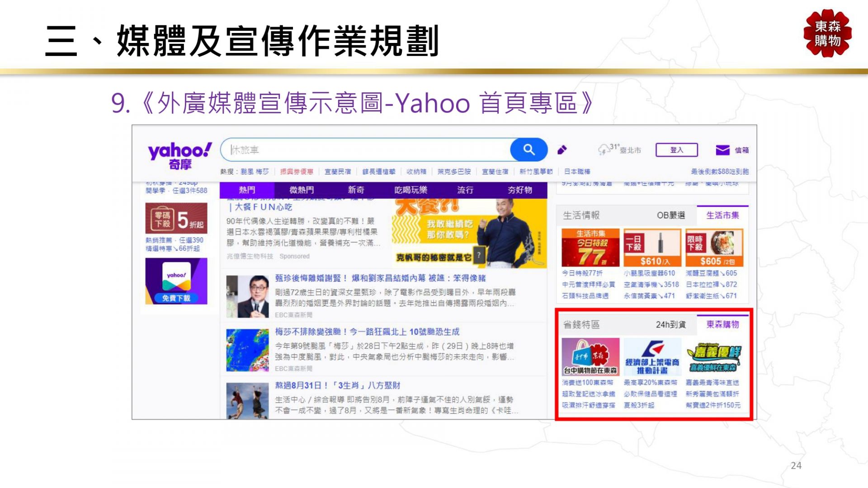Click the jumping people news thumbnail

[x=247, y=401]
